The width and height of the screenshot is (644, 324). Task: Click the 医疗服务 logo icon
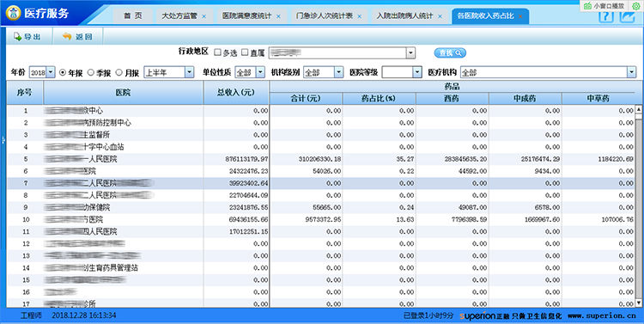click(13, 13)
